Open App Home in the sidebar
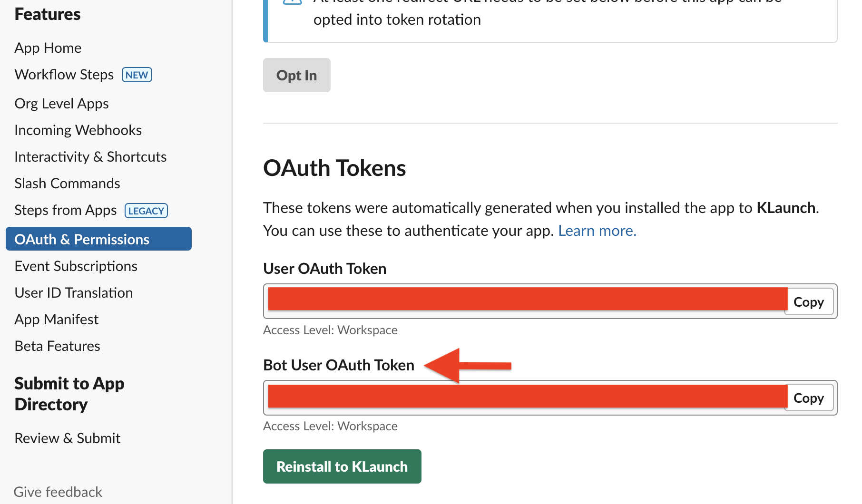This screenshot has width=862, height=504. click(x=48, y=48)
